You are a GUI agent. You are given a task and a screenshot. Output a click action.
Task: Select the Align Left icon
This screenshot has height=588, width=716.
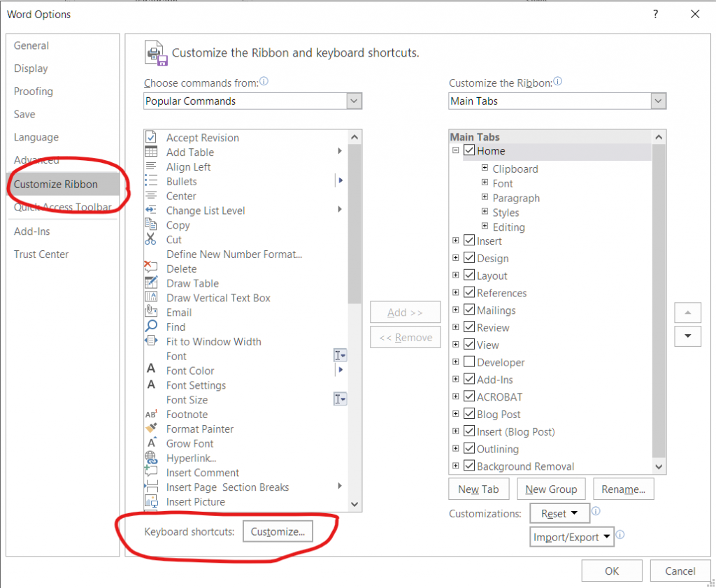coord(152,166)
